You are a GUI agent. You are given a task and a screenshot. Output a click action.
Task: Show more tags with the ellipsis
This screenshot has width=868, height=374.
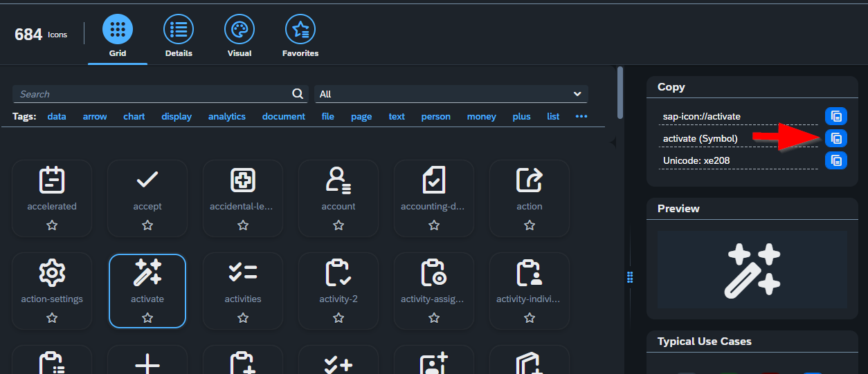click(x=581, y=116)
